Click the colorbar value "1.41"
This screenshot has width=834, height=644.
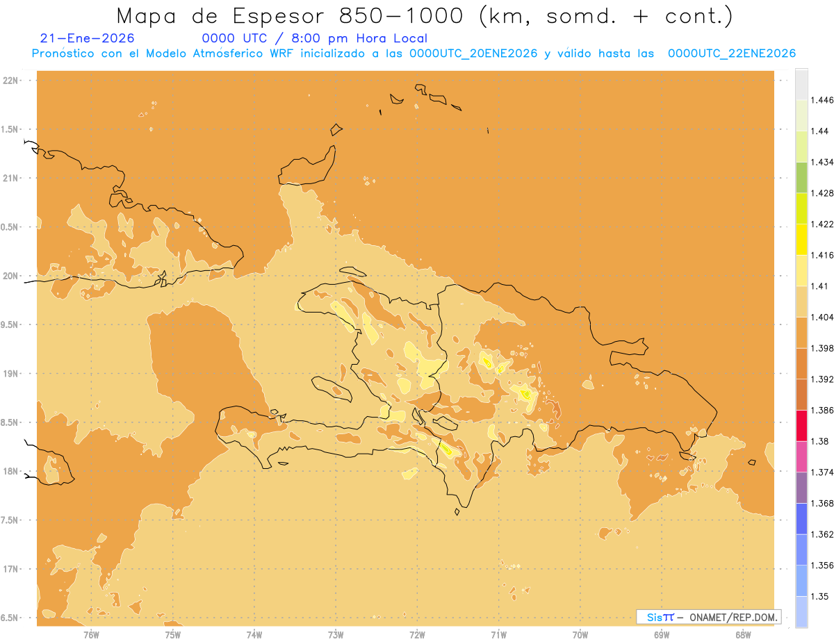click(x=820, y=286)
